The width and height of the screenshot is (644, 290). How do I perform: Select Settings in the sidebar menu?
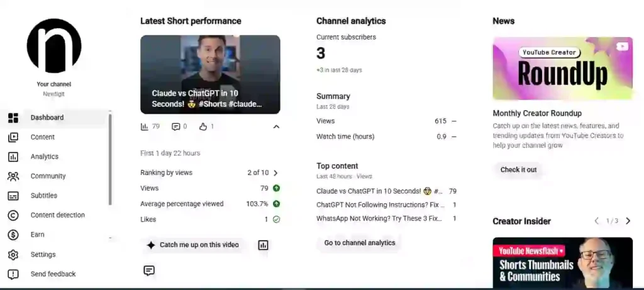[x=55, y=255]
